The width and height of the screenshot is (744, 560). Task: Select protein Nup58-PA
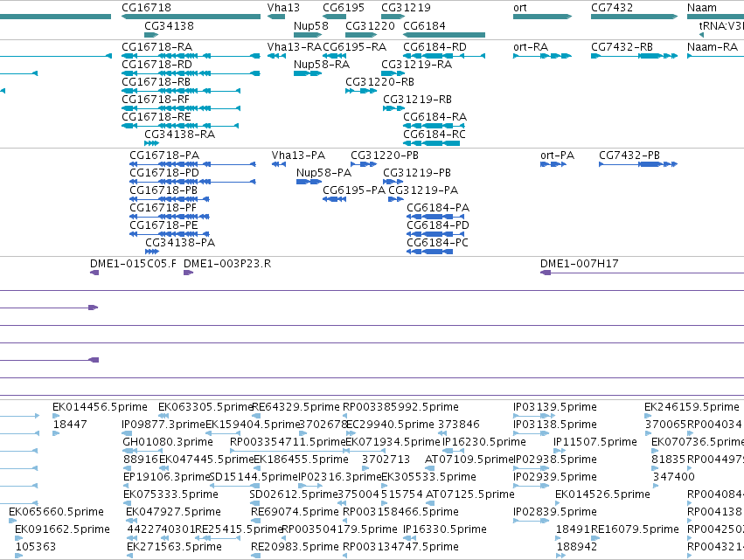(324, 173)
